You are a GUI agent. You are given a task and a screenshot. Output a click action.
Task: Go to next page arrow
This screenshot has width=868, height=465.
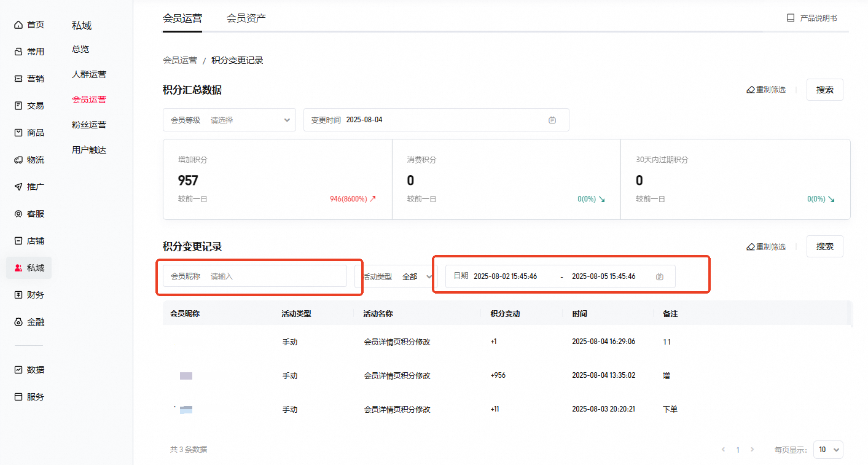click(x=753, y=450)
